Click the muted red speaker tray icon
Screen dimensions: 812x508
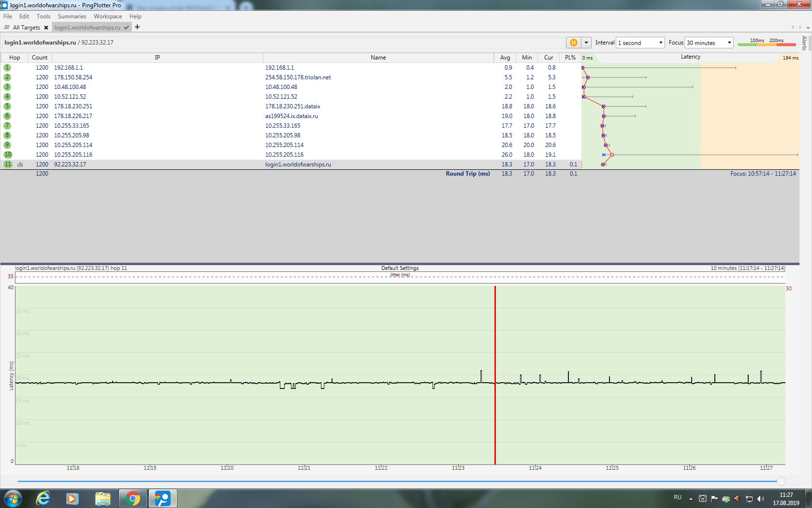tap(737, 499)
